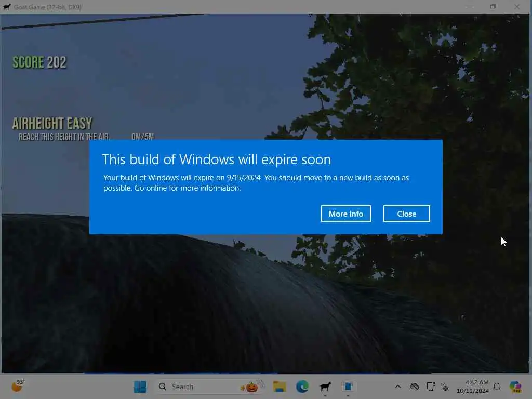Click the Goat Game title bar icon
Screen dimensions: 532x399
(x=6, y=7)
